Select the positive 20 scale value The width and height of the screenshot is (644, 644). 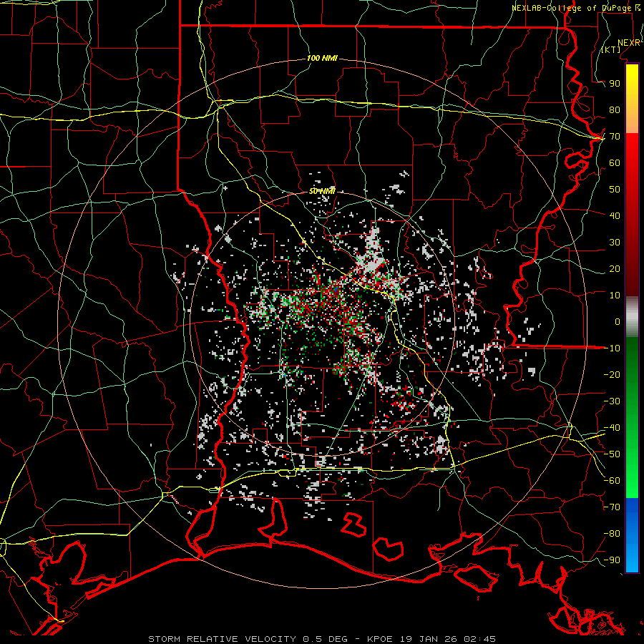point(615,268)
